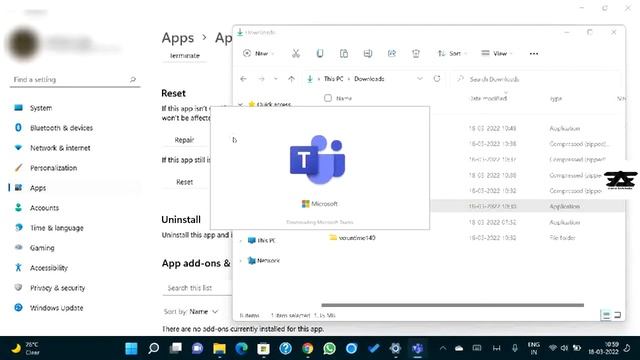The width and height of the screenshot is (640, 360).
Task: Click the Delete trash icon in File Explorer
Action: [x=416, y=53]
